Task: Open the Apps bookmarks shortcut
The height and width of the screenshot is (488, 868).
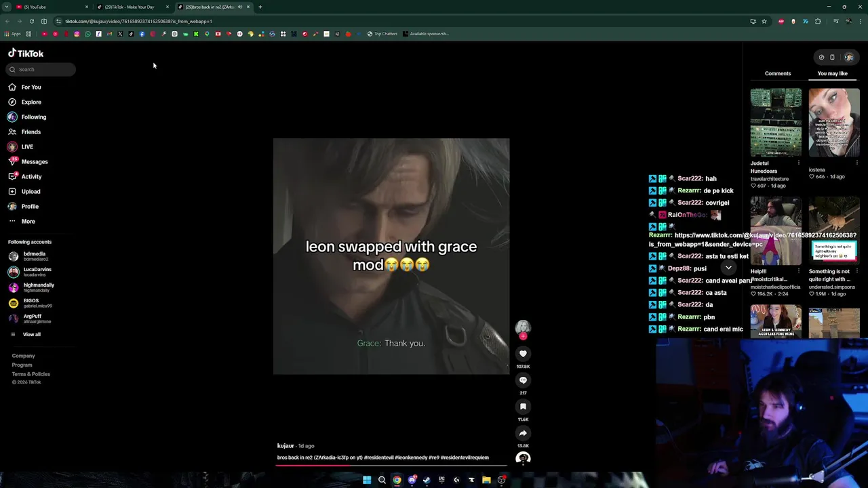Action: [x=12, y=34]
